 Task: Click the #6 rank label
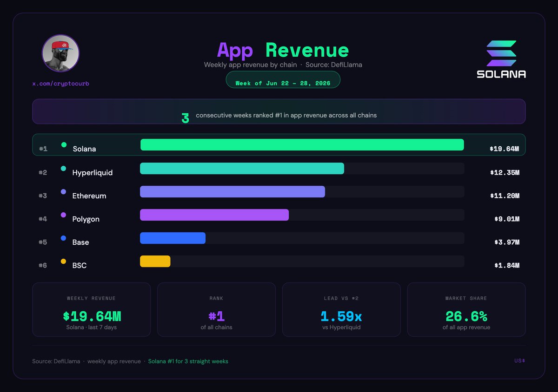pyautogui.click(x=43, y=265)
